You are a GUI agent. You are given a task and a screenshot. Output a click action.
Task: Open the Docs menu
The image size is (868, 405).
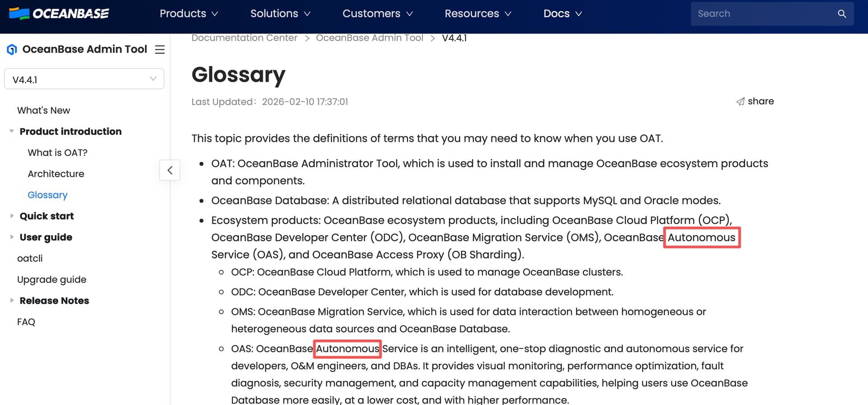coord(562,14)
